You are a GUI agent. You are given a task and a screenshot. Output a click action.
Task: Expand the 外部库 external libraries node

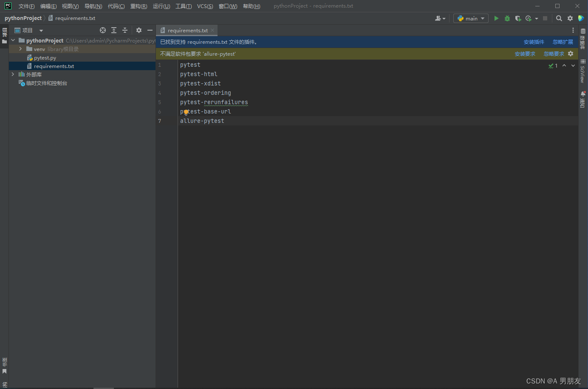tap(13, 74)
